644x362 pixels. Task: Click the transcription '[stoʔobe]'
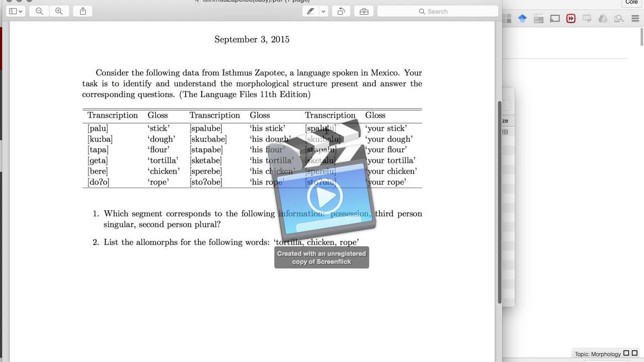click(x=206, y=182)
